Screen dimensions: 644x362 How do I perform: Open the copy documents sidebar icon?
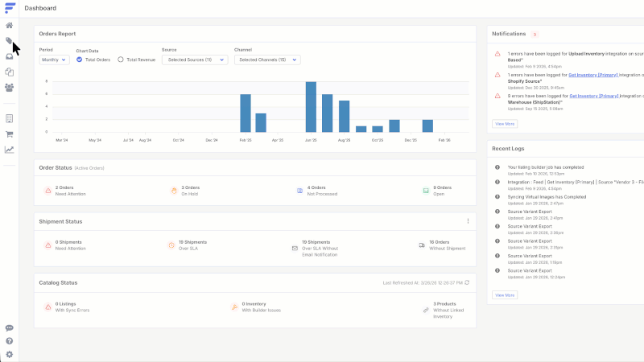pos(10,72)
